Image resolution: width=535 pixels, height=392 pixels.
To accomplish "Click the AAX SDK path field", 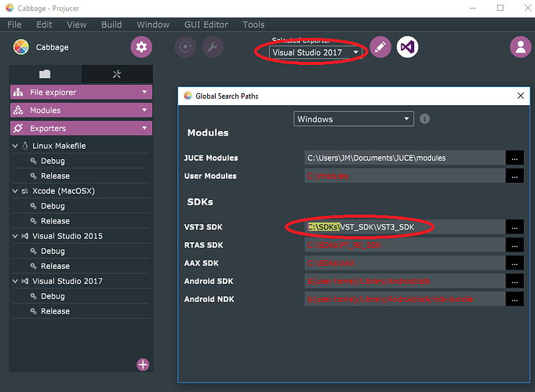I will click(x=405, y=263).
